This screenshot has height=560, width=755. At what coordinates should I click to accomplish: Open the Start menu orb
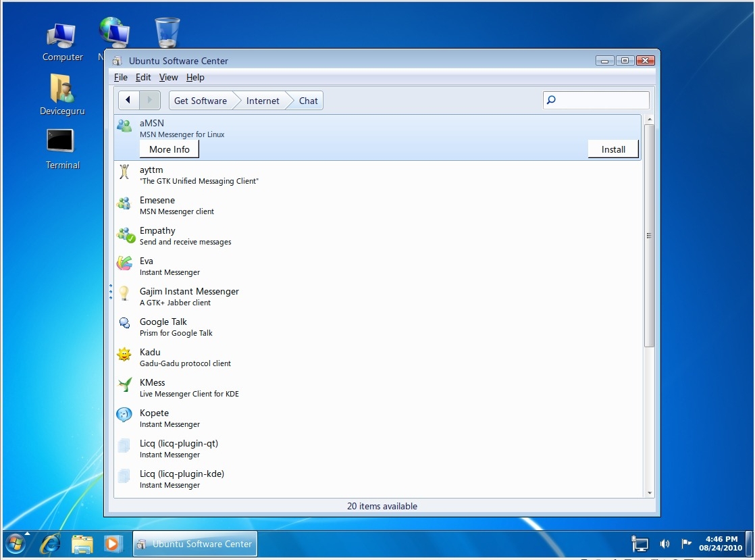[x=15, y=544]
